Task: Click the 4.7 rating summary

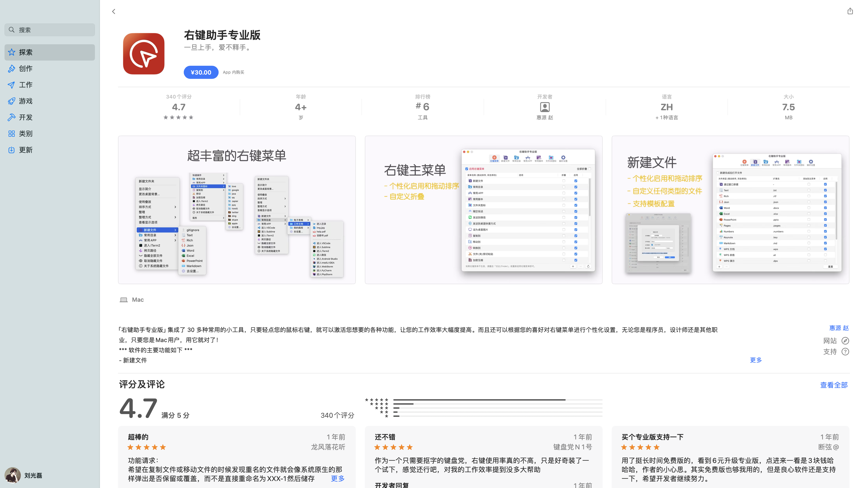Action: [x=179, y=107]
